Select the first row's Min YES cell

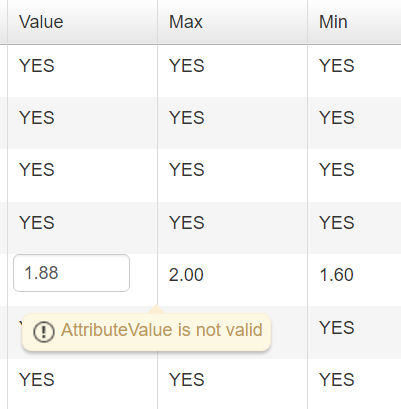tap(354, 71)
